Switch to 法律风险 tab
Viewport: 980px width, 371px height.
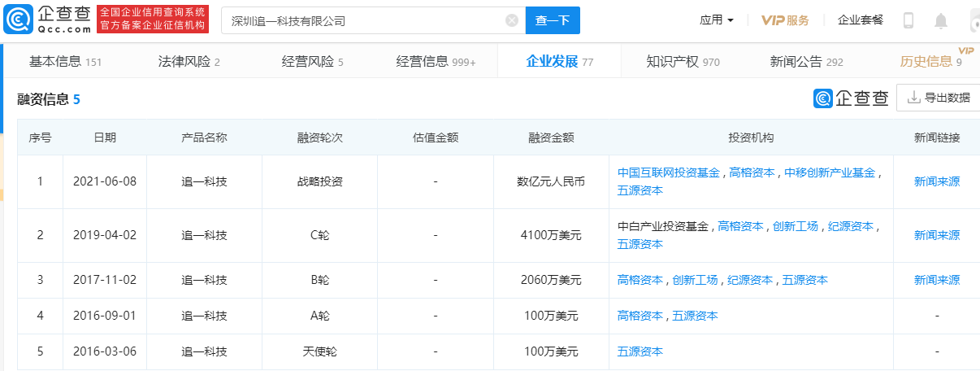click(189, 61)
